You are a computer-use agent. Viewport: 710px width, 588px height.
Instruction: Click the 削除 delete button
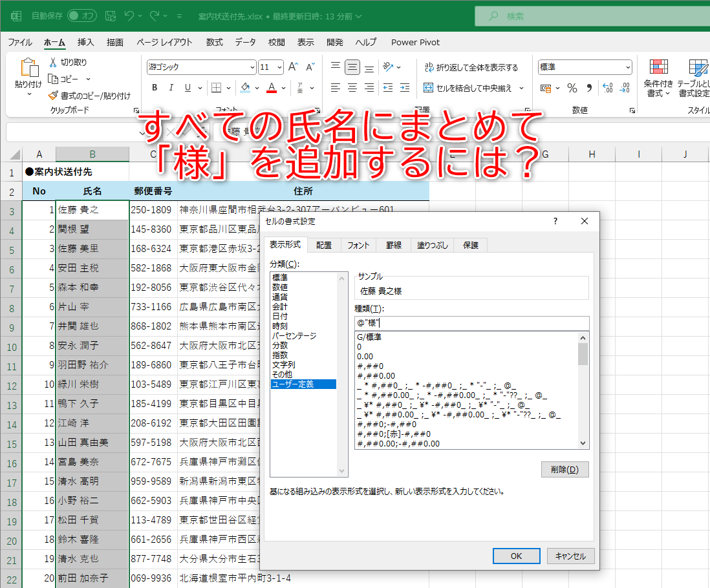pos(564,469)
